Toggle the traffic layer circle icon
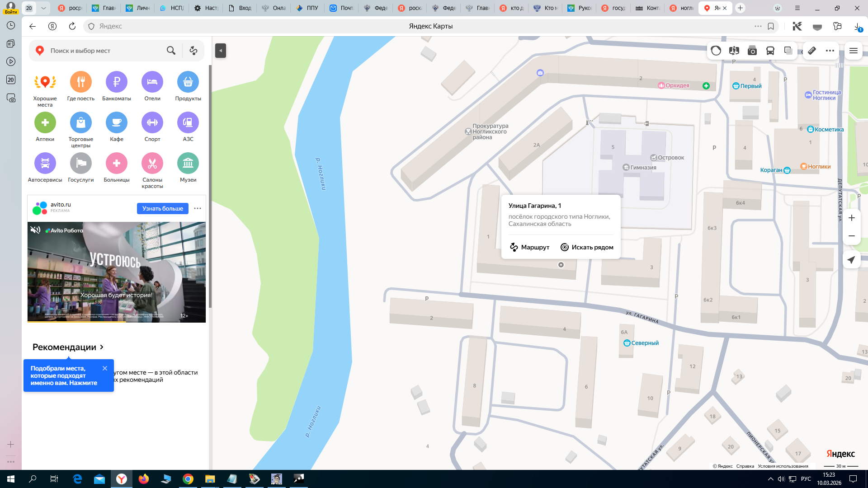Screen dimensions: 868x488 click(716, 51)
